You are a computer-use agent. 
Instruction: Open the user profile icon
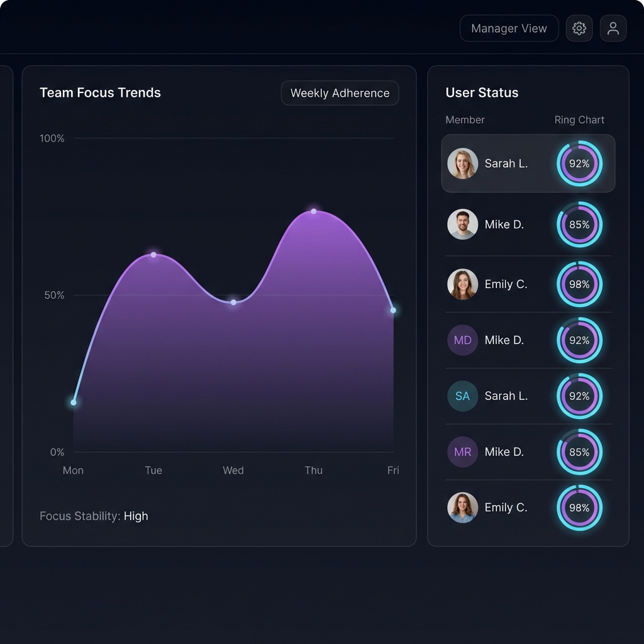[613, 28]
